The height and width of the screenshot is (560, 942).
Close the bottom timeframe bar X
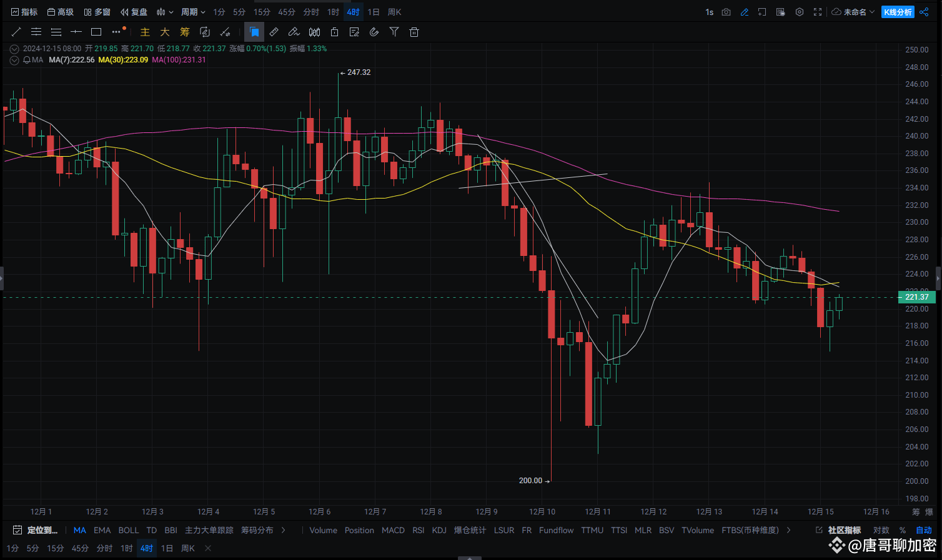pos(208,548)
